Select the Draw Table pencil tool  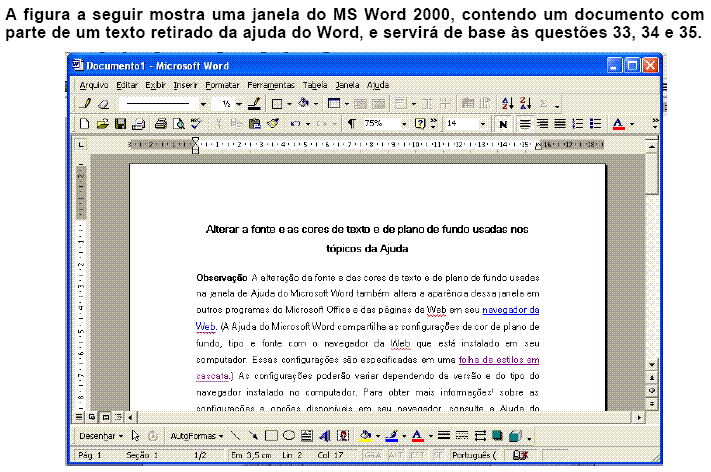85,103
